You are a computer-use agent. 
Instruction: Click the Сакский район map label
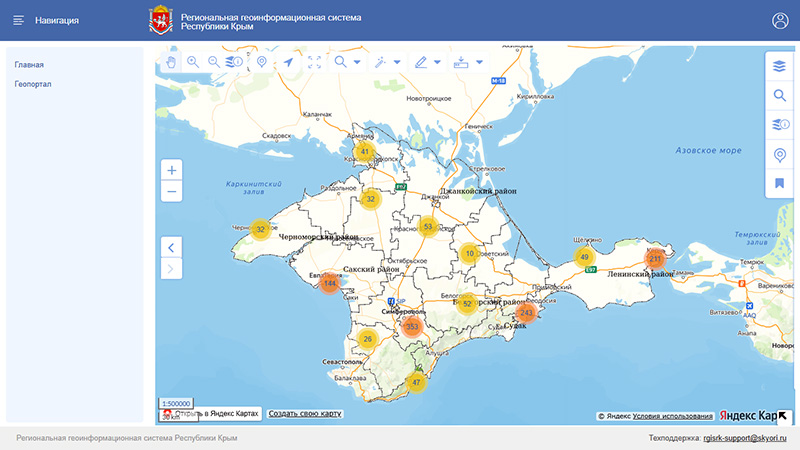pyautogui.click(x=371, y=269)
